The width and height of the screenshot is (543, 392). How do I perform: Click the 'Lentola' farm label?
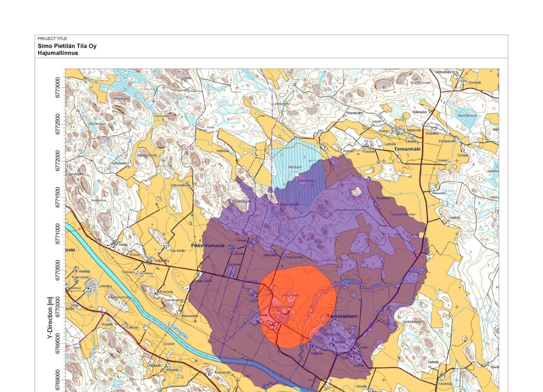238,254
